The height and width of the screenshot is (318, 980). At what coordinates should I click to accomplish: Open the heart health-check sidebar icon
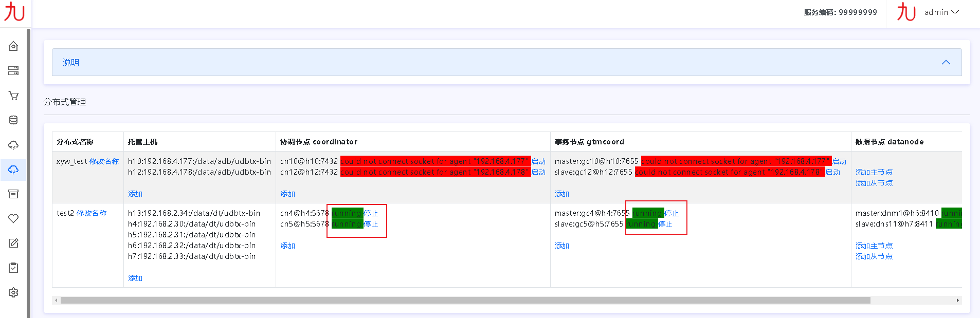tap(13, 218)
